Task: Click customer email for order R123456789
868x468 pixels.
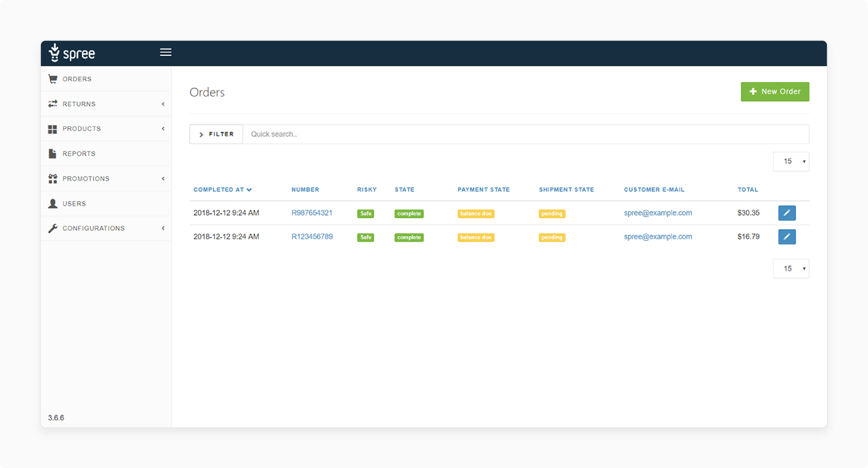Action: click(658, 236)
